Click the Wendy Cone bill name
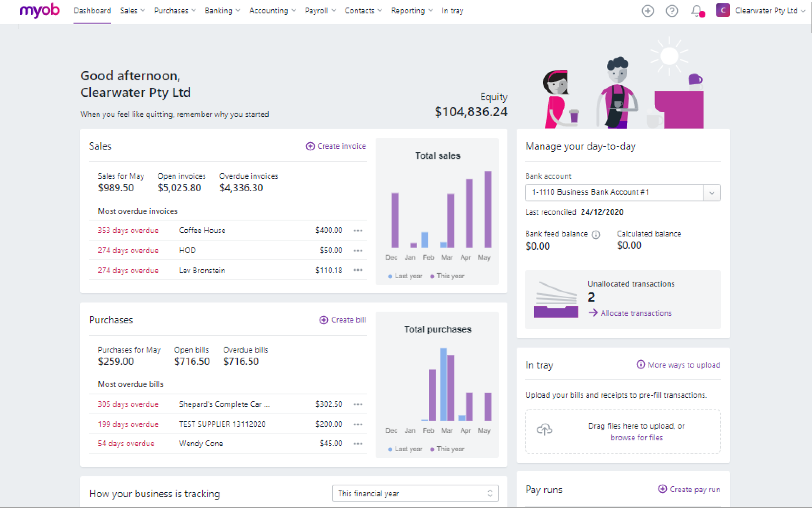Screen dimensions: 812x508 [201, 443]
